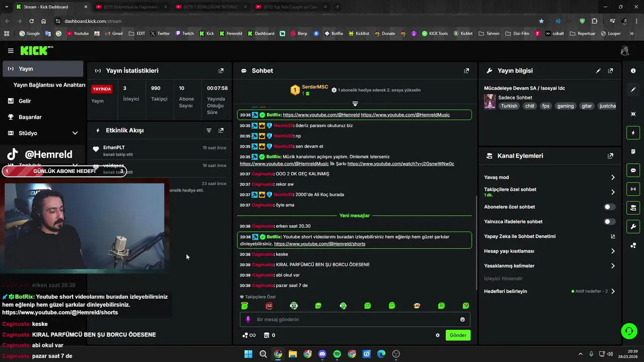Screen dimensions: 644x362
Task: Open the hamburger sidebar menu
Action: pos(11,51)
